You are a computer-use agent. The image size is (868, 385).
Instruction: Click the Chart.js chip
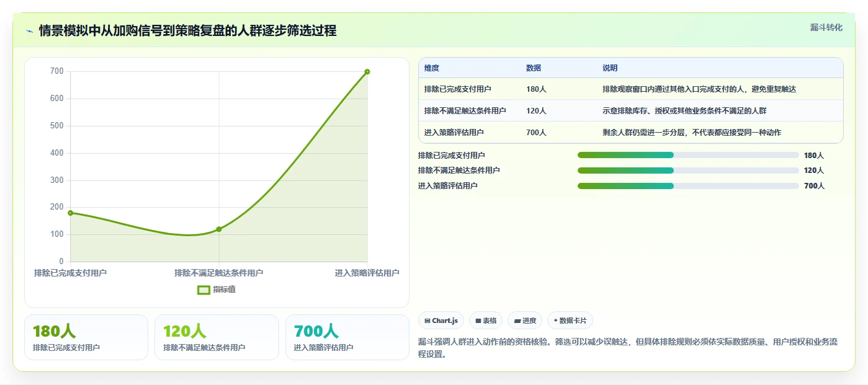point(441,321)
